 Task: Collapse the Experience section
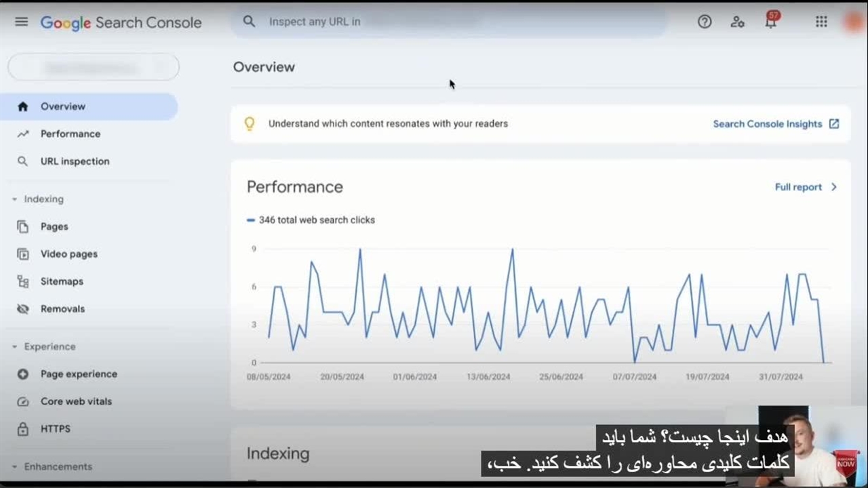[15, 347]
